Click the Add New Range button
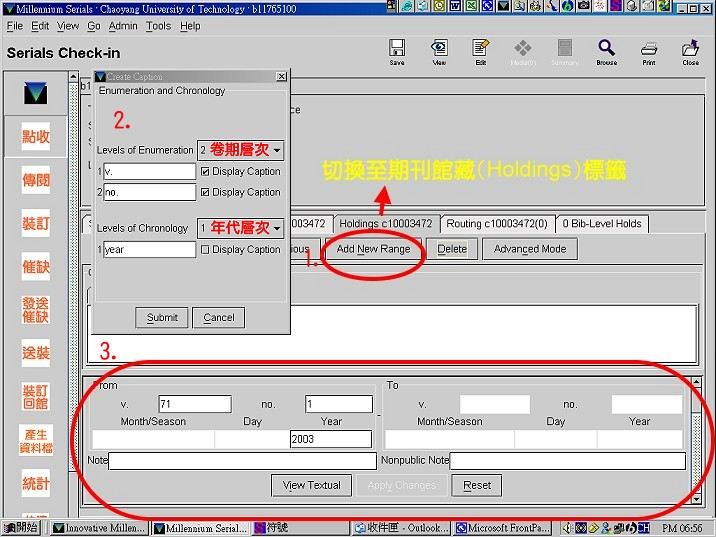This screenshot has height=537, width=716. point(373,249)
